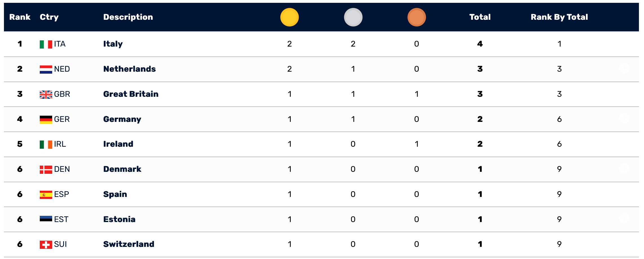Image resolution: width=644 pixels, height=259 pixels.
Task: Click the silver medal column icon
Action: [353, 17]
